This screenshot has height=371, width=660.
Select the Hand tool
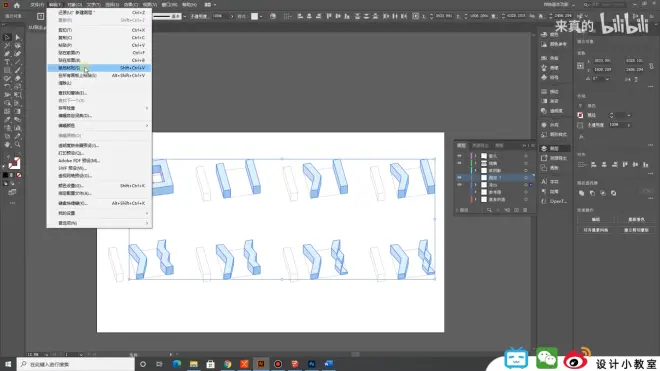[x=7, y=144]
